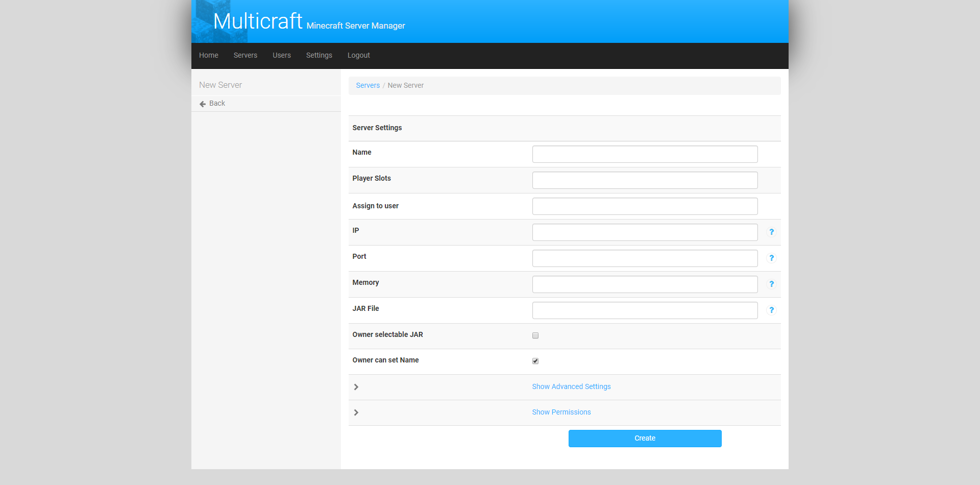Click the Multicraft logo title
This screenshot has height=485, width=980.
coord(258,21)
